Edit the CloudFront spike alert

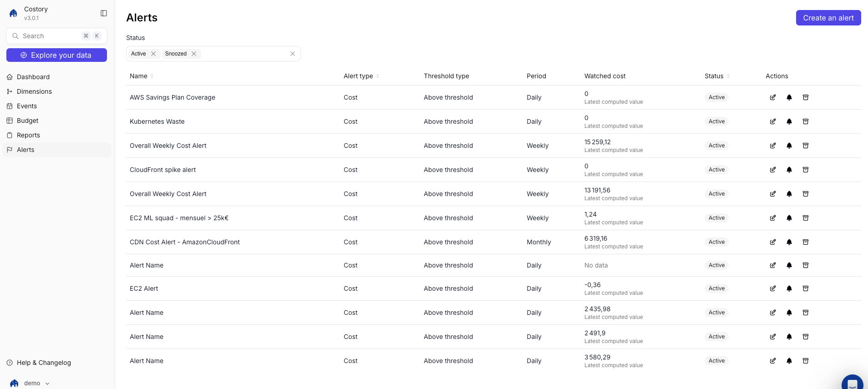[773, 170]
